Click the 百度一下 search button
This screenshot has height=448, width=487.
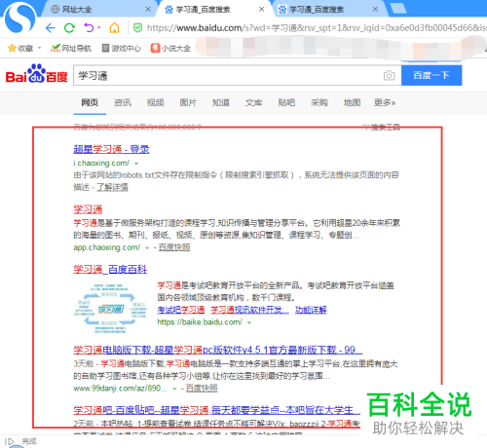(431, 75)
